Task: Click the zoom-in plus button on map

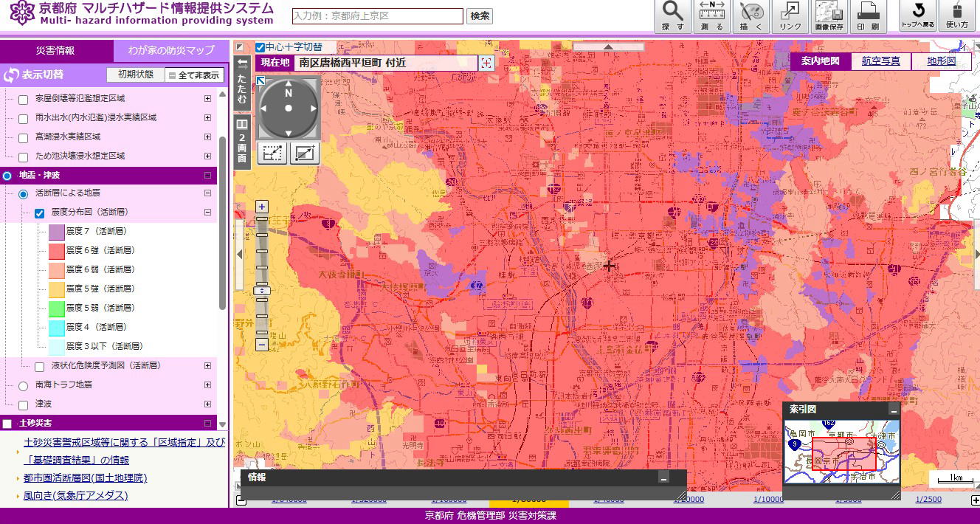Action: (262, 207)
